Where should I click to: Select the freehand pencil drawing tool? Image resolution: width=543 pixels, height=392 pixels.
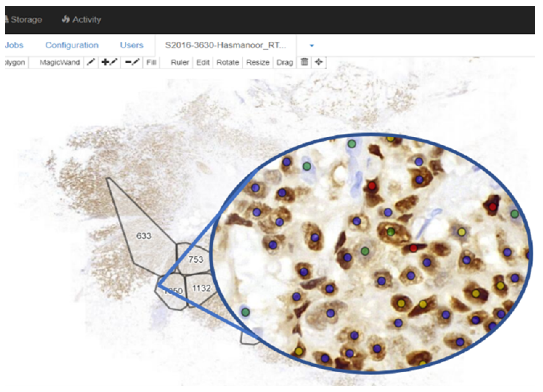(91, 62)
